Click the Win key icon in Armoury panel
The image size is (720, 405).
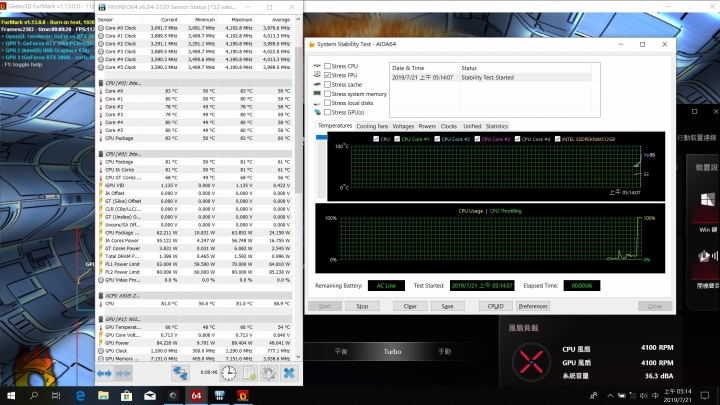[708, 199]
